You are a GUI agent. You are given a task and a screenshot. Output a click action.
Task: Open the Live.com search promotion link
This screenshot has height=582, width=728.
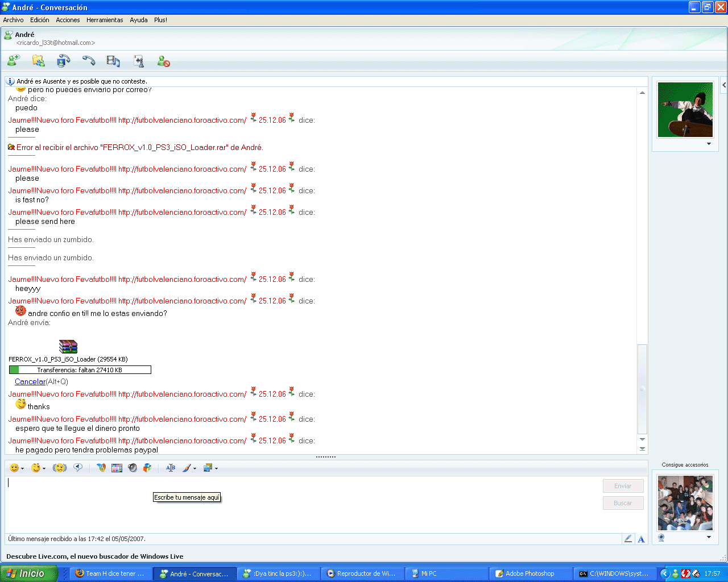[x=95, y=556]
